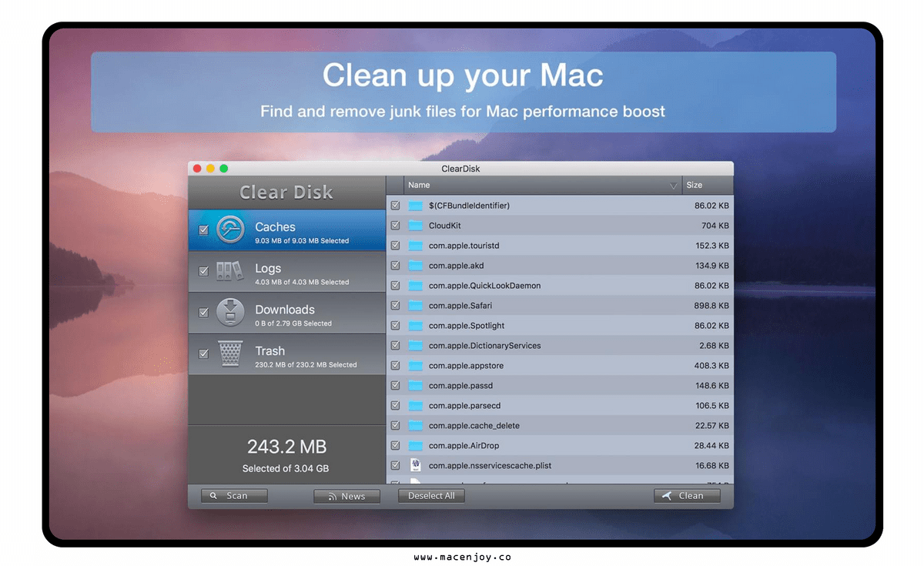Select the com.apple.parsecd row name

(465, 406)
